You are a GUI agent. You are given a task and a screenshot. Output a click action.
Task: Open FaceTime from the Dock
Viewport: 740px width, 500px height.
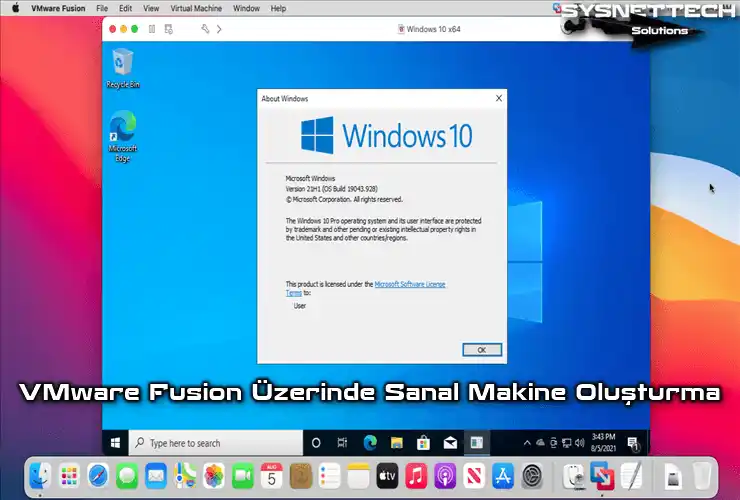click(243, 476)
